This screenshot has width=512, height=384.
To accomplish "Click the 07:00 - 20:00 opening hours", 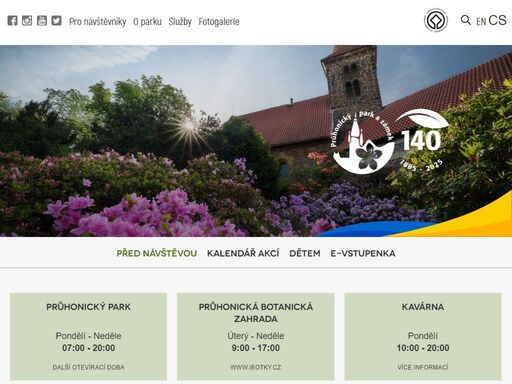I will click(88, 348).
